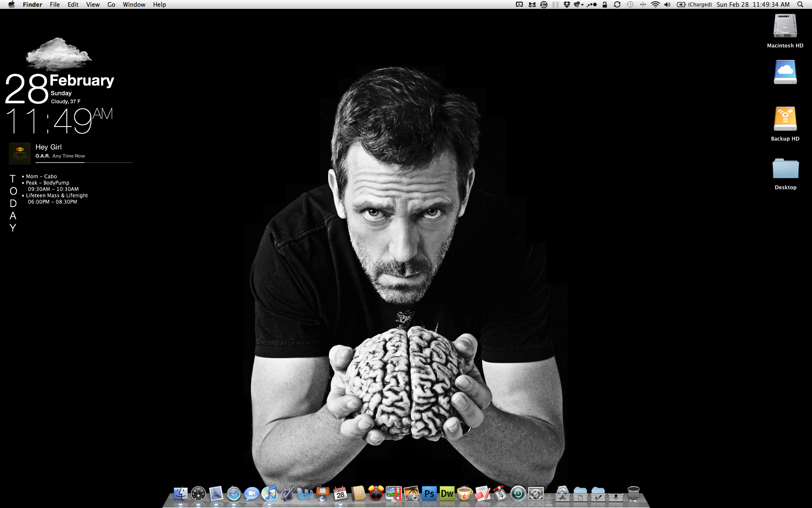Open Photoshop from the dock
Screen dimensions: 812x508
click(429, 494)
